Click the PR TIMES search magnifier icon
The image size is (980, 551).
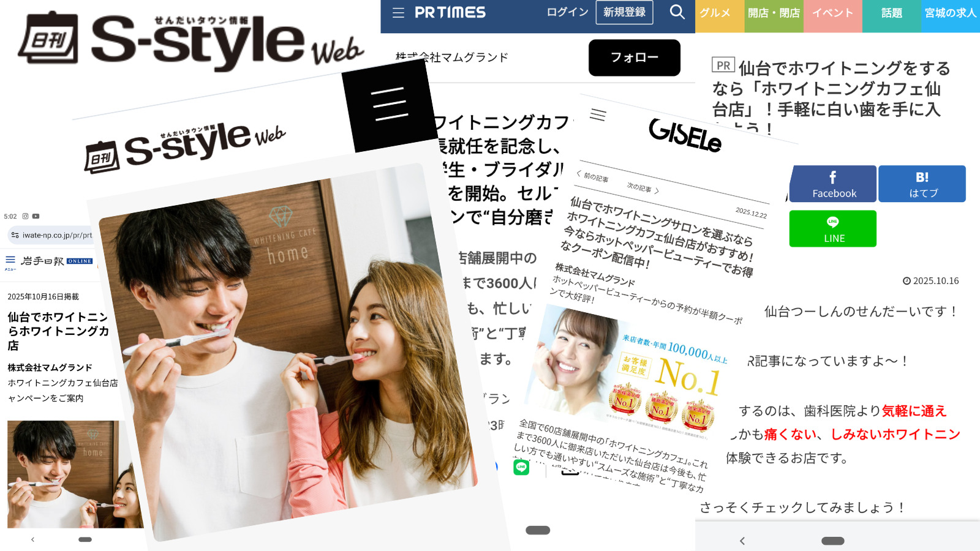(677, 12)
